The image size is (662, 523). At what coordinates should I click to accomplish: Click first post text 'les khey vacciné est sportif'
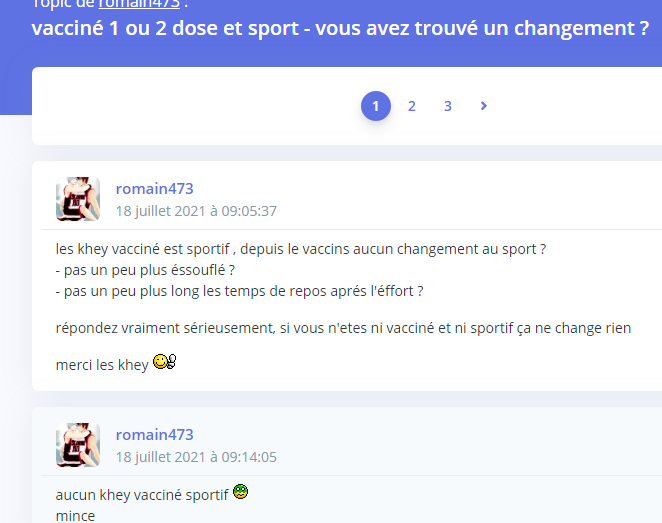click(x=143, y=249)
